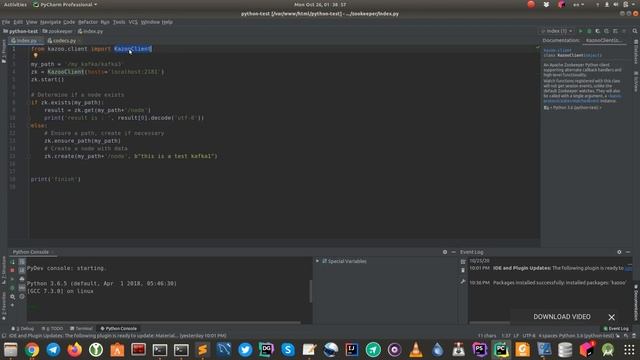Open the Tools menu
Screen dimensions: 640x360
pos(119,22)
